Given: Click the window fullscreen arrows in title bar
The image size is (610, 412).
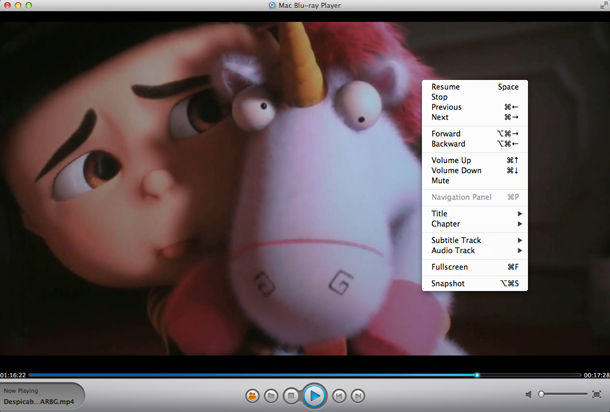Looking at the screenshot, I should click(x=604, y=5).
